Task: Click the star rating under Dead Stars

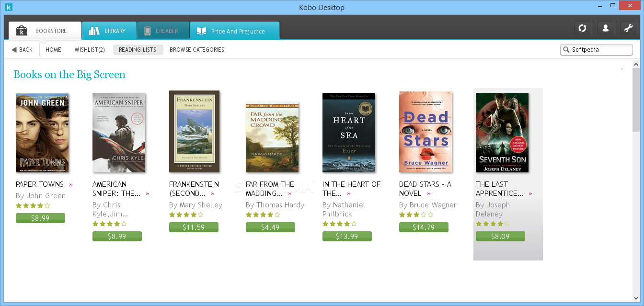Action: (416, 215)
